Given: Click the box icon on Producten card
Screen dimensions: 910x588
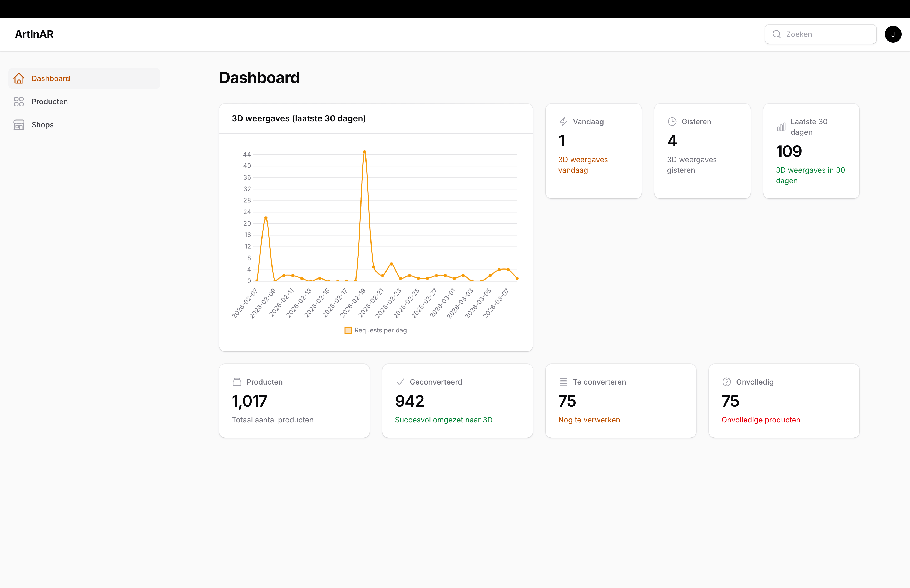Looking at the screenshot, I should coord(237,382).
